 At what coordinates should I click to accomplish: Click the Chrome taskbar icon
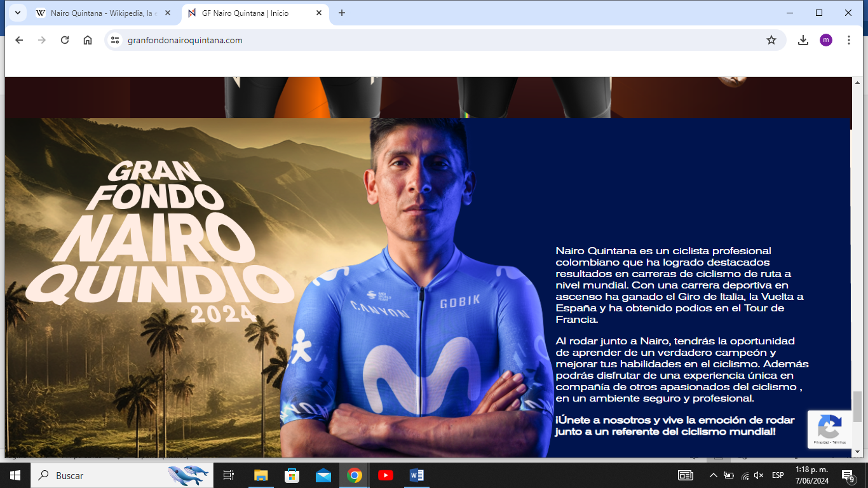click(x=354, y=475)
